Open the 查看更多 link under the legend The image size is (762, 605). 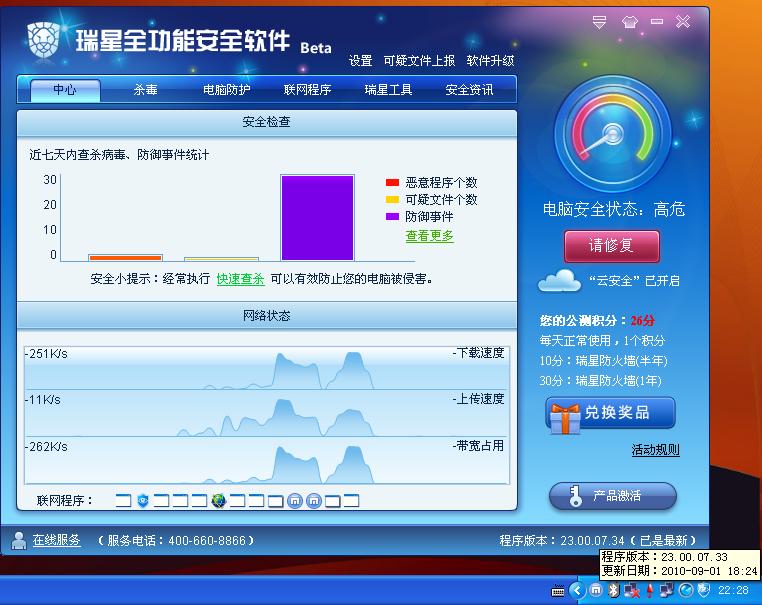pyautogui.click(x=430, y=236)
